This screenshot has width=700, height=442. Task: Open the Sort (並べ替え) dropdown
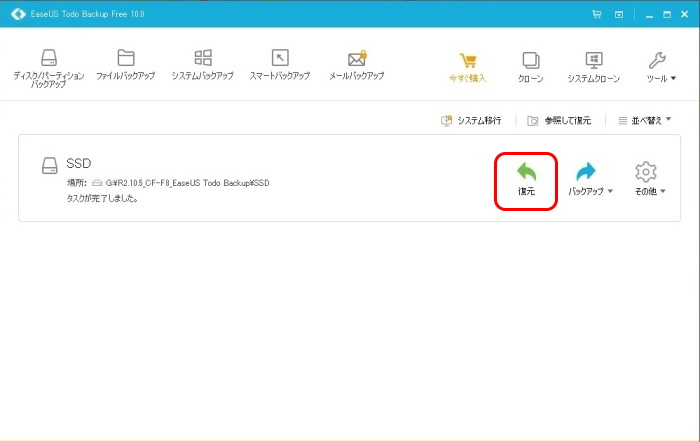pyautogui.click(x=645, y=120)
